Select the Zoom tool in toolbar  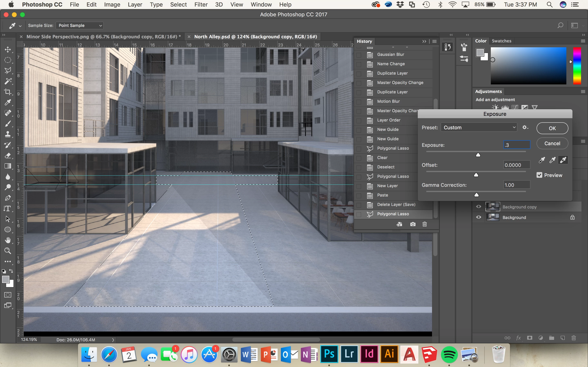tap(8, 251)
